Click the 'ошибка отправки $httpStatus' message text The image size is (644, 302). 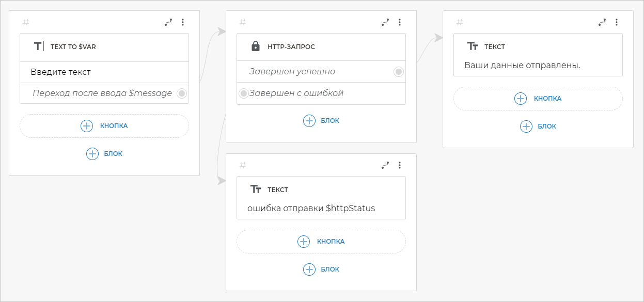tap(311, 209)
